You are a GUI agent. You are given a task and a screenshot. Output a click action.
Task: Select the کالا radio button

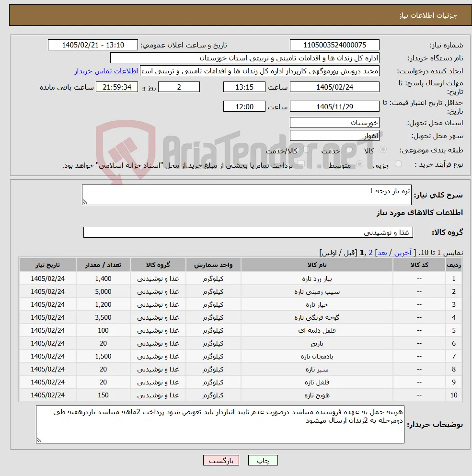tap(383, 150)
